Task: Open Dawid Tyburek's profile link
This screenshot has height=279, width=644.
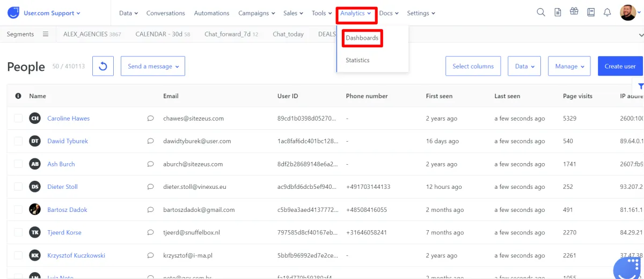Action: coord(68,141)
